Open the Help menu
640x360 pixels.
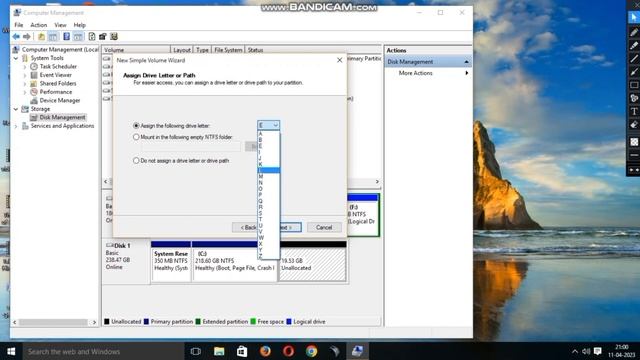coord(80,25)
